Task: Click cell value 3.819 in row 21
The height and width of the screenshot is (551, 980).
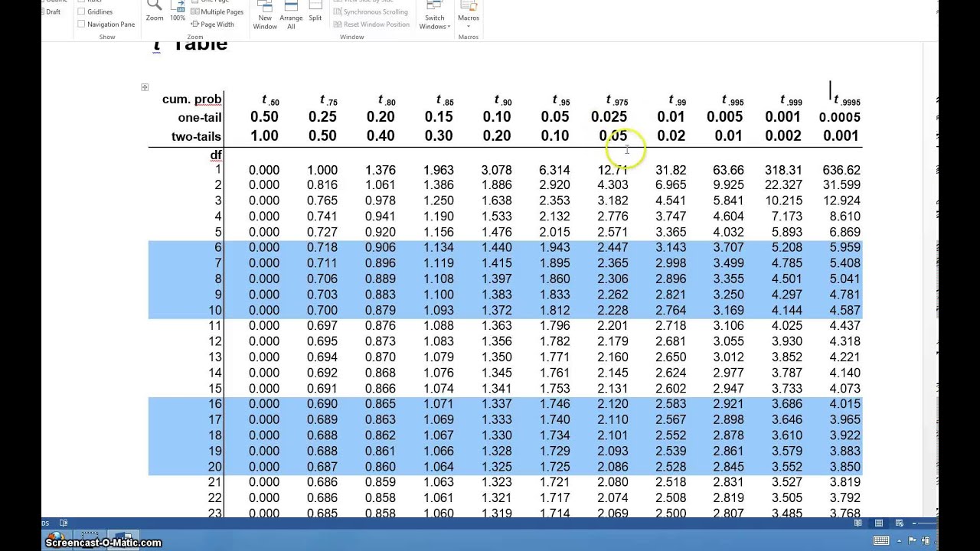Action: 844,482
